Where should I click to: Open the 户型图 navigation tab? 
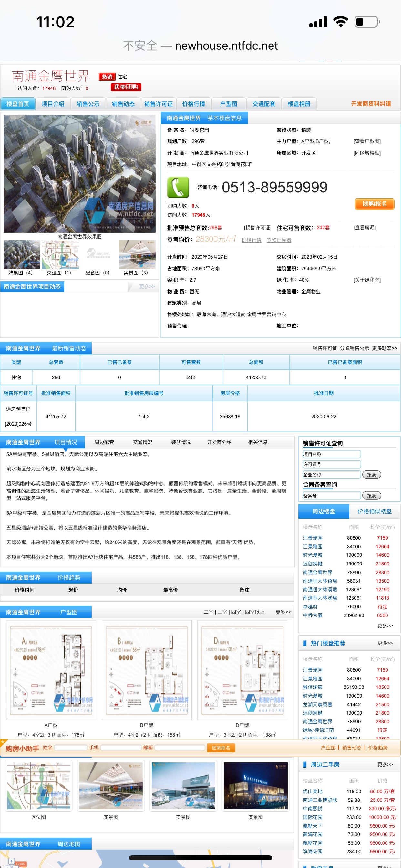click(229, 104)
